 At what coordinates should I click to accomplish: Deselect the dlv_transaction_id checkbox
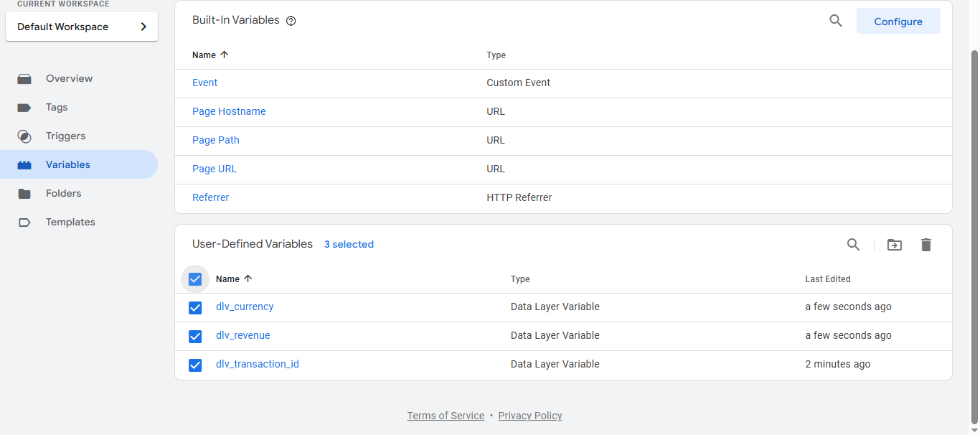coord(195,365)
